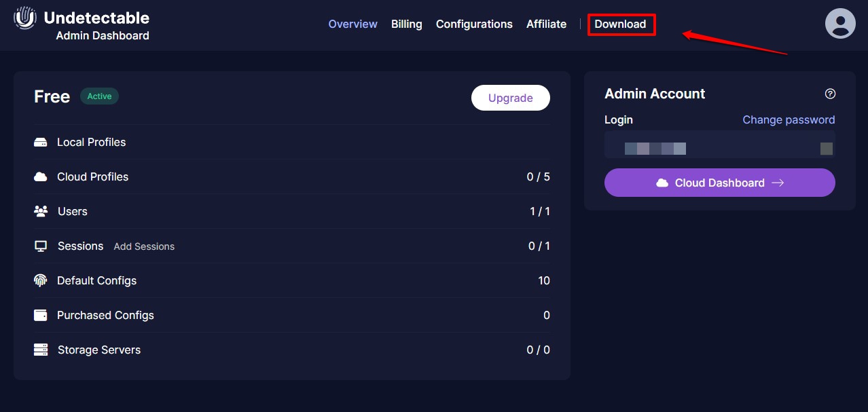Click the Cloud Profiles 0 / 5 value
Viewport: 868px width, 412px height.
[539, 176]
